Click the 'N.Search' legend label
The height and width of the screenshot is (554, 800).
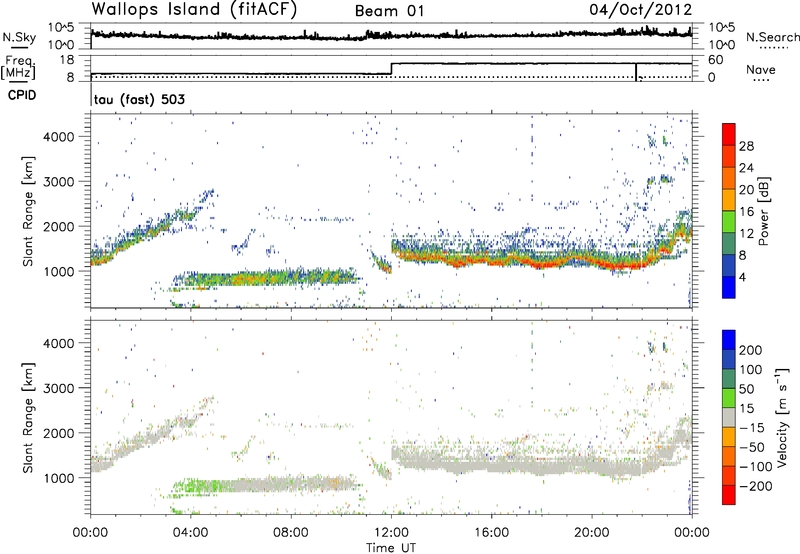(x=772, y=37)
